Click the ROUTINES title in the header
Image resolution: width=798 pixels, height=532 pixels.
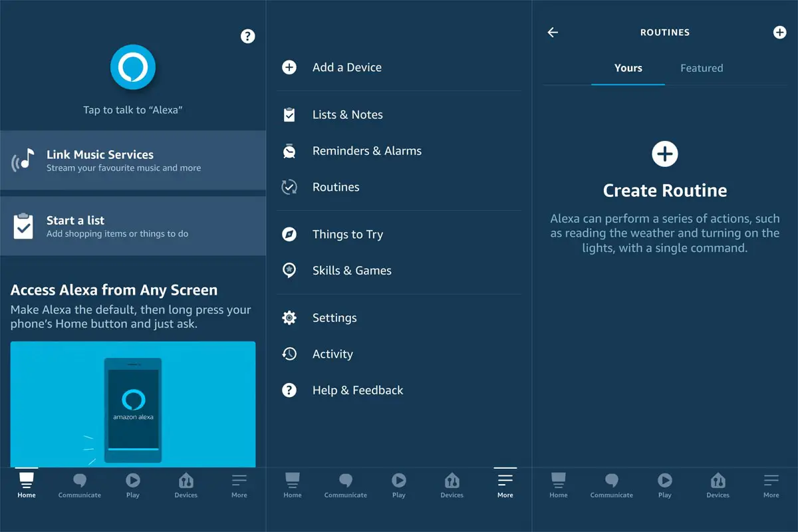pyautogui.click(x=665, y=32)
